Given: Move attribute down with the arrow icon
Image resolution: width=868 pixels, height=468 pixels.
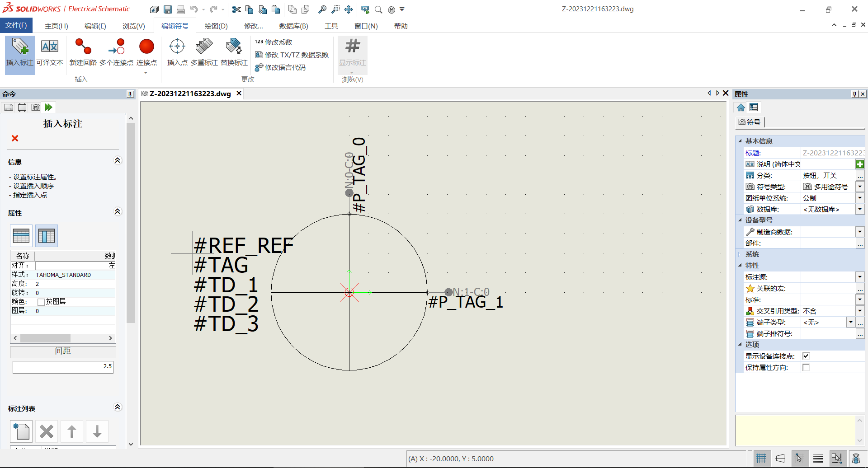Looking at the screenshot, I should pos(97,431).
